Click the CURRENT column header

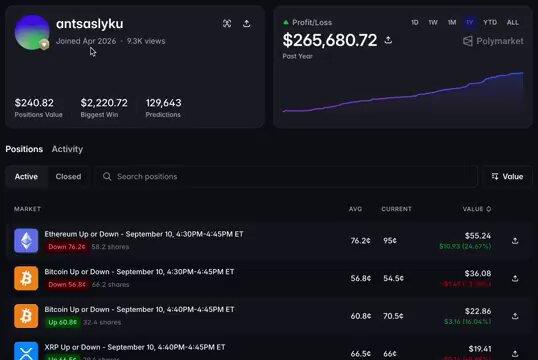click(x=396, y=209)
